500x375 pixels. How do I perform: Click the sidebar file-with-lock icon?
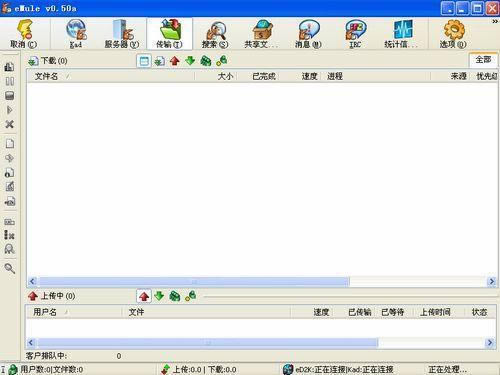(x=10, y=172)
